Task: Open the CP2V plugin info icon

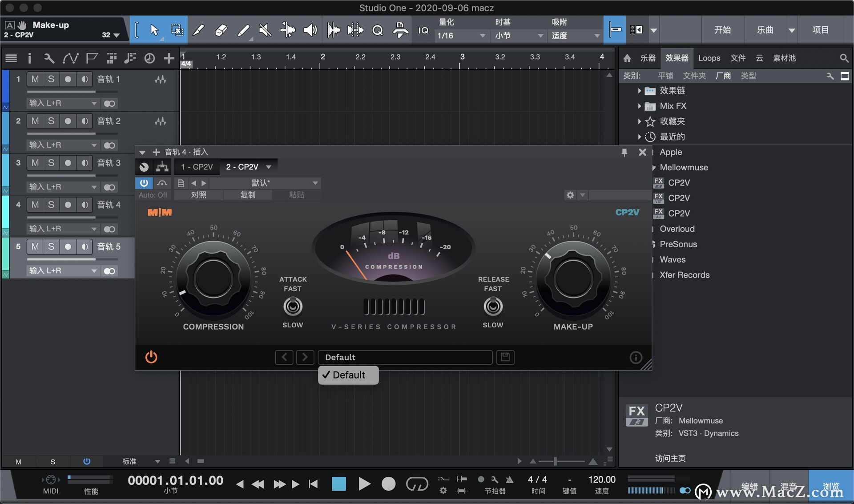Action: [636, 357]
